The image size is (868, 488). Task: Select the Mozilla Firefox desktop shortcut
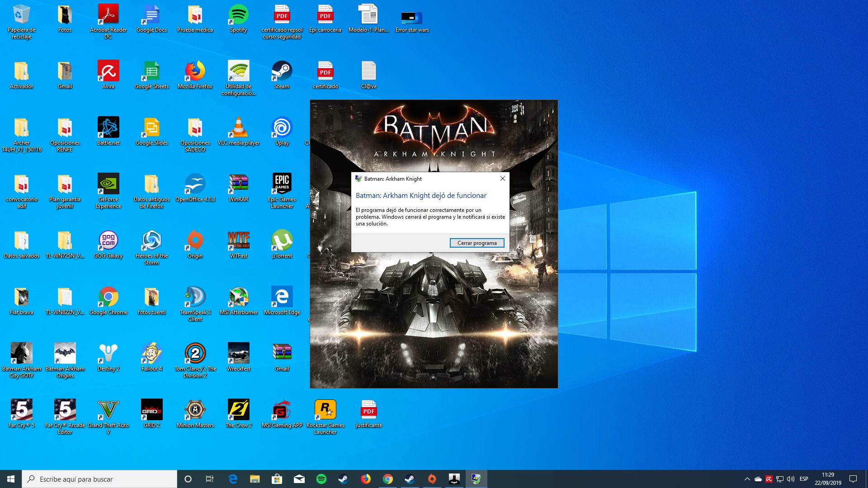click(195, 75)
